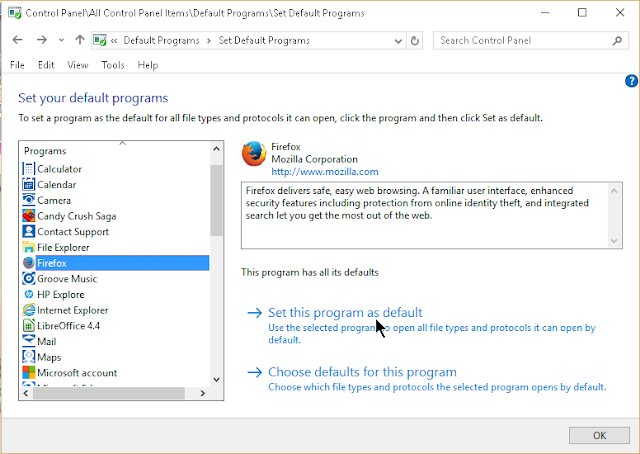
Task: Expand the double chevron breadcrumb overflow
Action: point(114,41)
